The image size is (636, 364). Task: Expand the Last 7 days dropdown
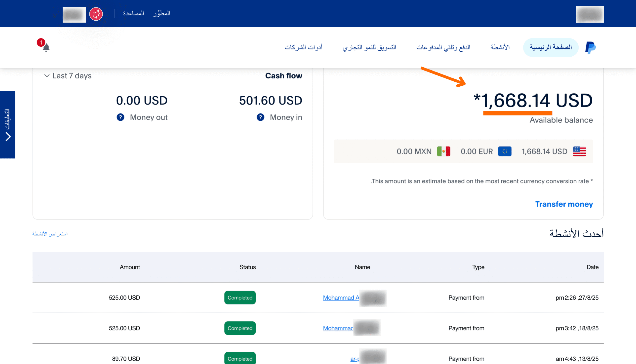(x=68, y=76)
